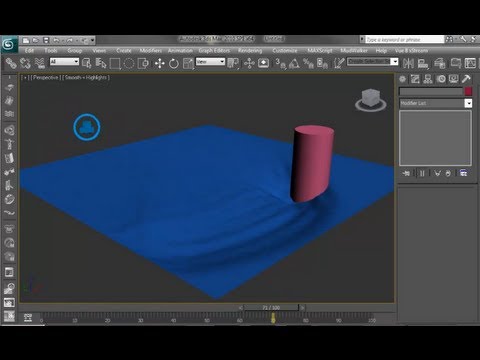Open the Select by Name dialog
The image size is (480, 360).
pos(101,63)
